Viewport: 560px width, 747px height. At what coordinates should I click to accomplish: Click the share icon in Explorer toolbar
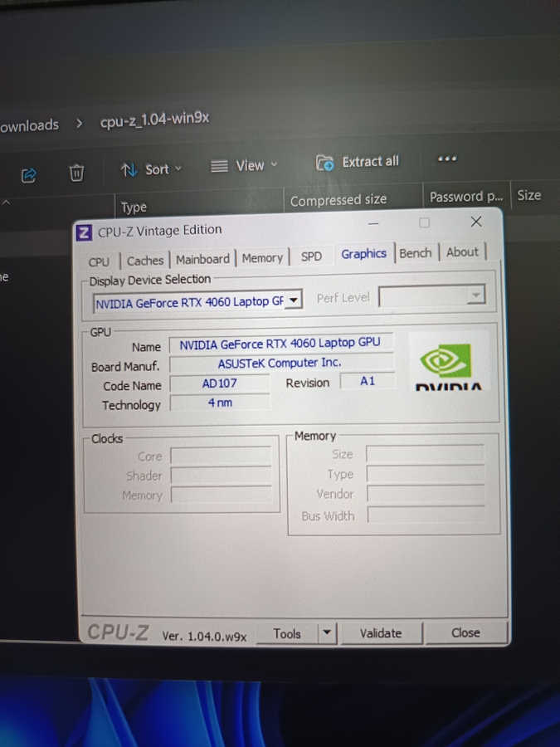(29, 174)
